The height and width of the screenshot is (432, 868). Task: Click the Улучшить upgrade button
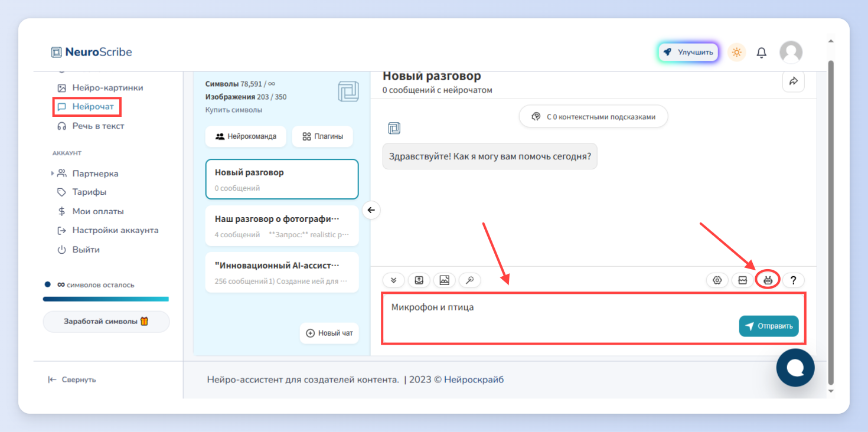[688, 52]
